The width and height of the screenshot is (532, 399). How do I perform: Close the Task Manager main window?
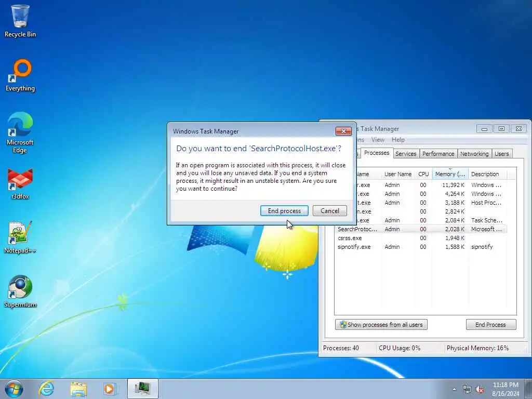(x=519, y=129)
